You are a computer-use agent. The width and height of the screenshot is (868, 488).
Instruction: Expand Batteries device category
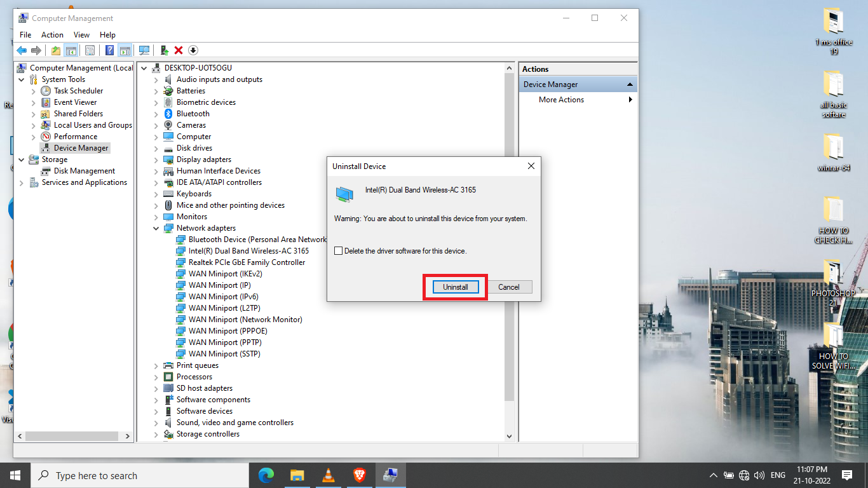(156, 91)
